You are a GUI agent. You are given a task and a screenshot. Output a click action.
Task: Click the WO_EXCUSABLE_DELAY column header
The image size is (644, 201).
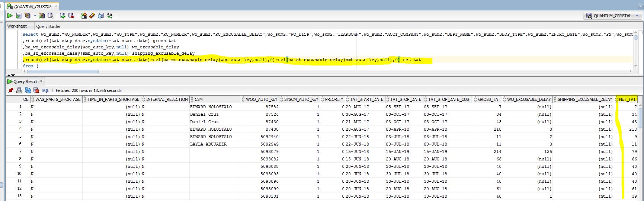[527, 99]
